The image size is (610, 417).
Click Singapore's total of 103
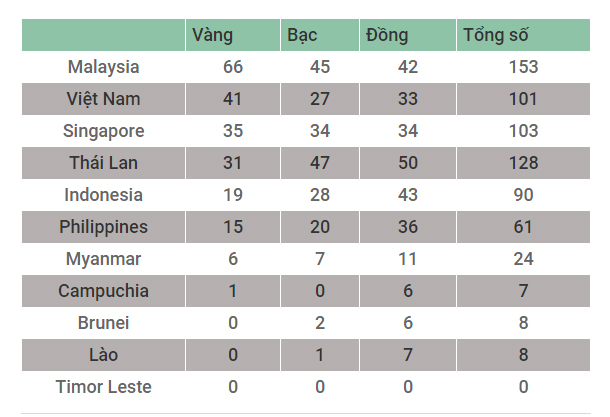(x=524, y=131)
